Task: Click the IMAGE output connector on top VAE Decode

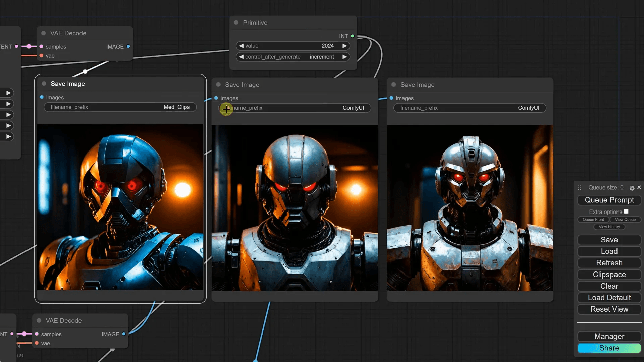Action: (128, 47)
